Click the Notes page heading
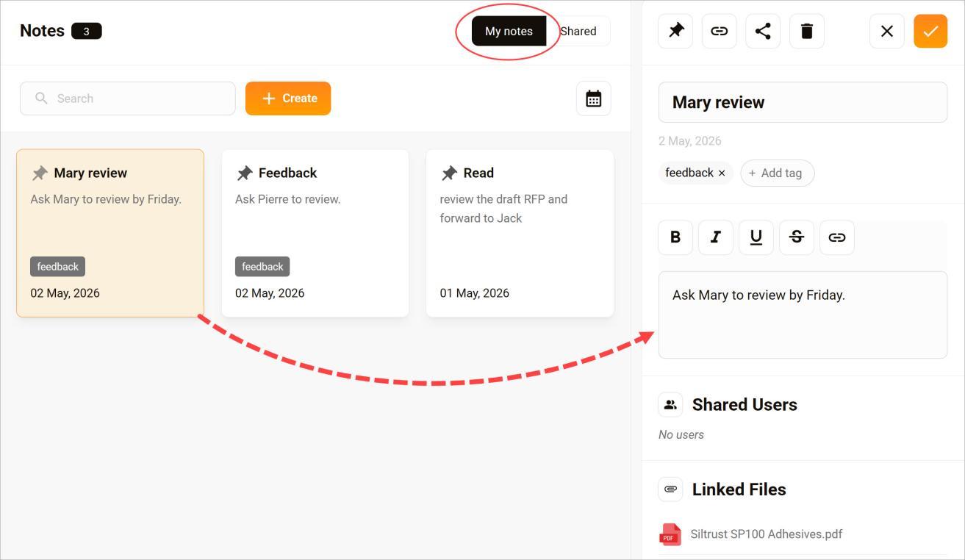The width and height of the screenshot is (965, 560). click(42, 31)
